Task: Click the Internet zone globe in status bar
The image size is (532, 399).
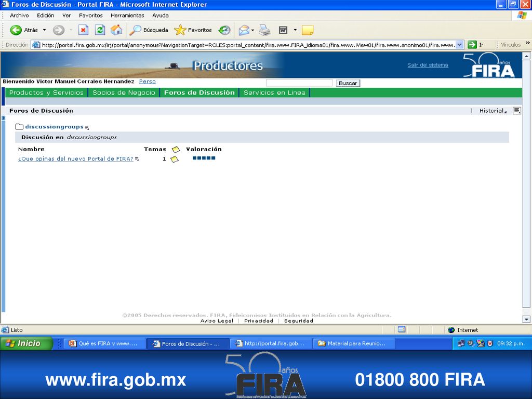Action: click(x=451, y=330)
